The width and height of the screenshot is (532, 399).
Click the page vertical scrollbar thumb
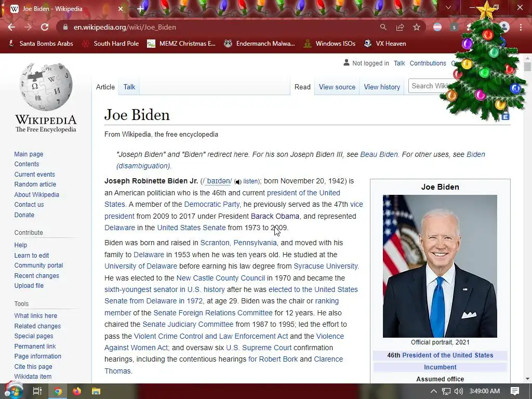pos(527,66)
